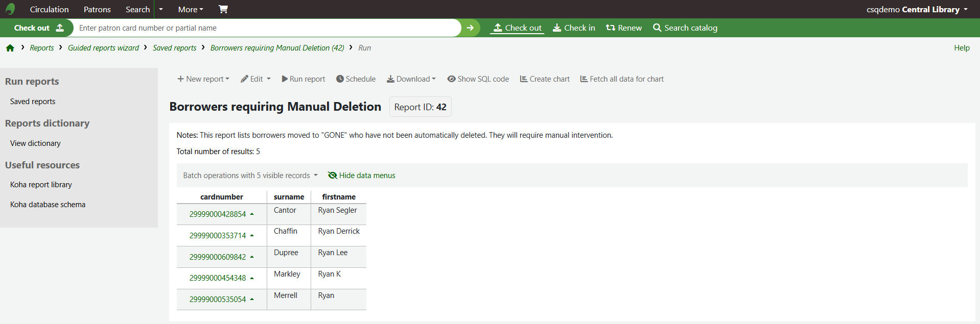Switch to the Check in tab
Viewport: 980px width, 324px height.
(574, 28)
